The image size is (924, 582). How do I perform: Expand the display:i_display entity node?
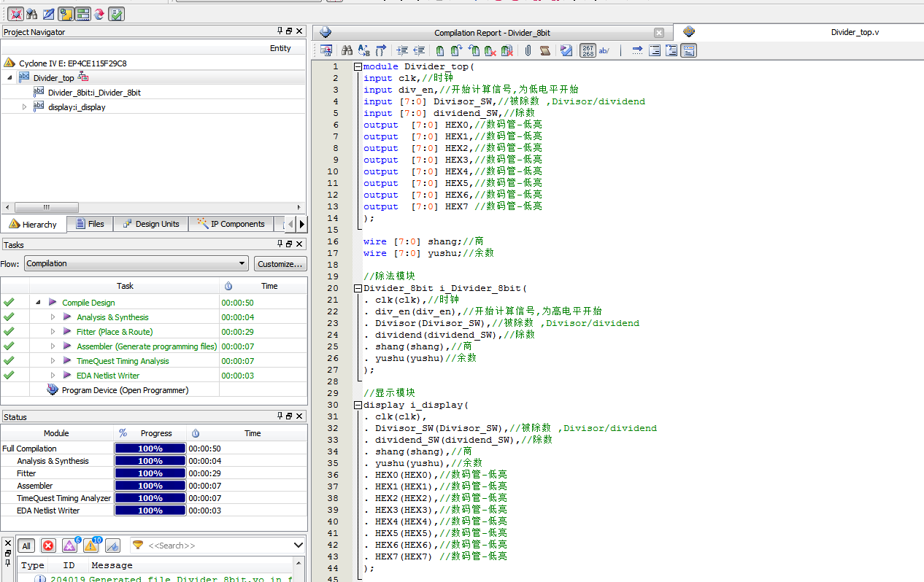(x=24, y=106)
